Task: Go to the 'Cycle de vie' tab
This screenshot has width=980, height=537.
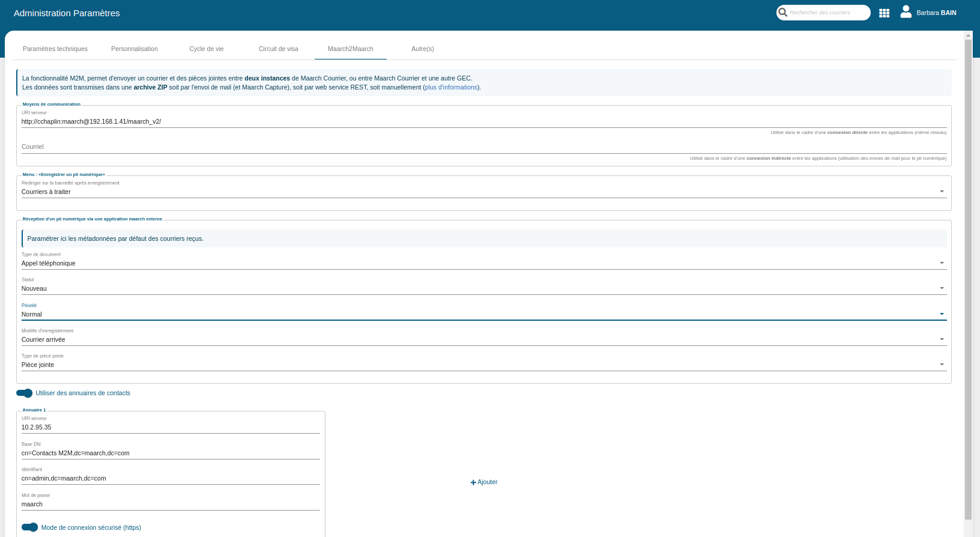Action: coord(207,49)
